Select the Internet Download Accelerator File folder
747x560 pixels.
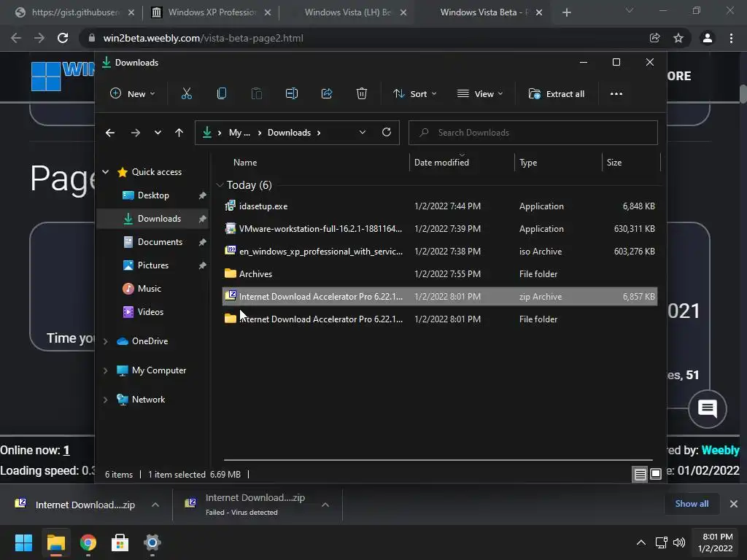[440, 319]
